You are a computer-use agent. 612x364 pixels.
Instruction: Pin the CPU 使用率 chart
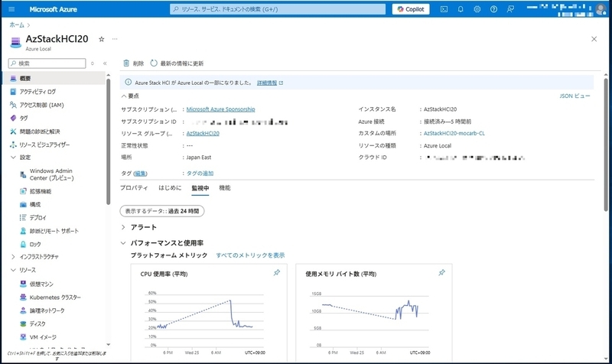click(277, 273)
